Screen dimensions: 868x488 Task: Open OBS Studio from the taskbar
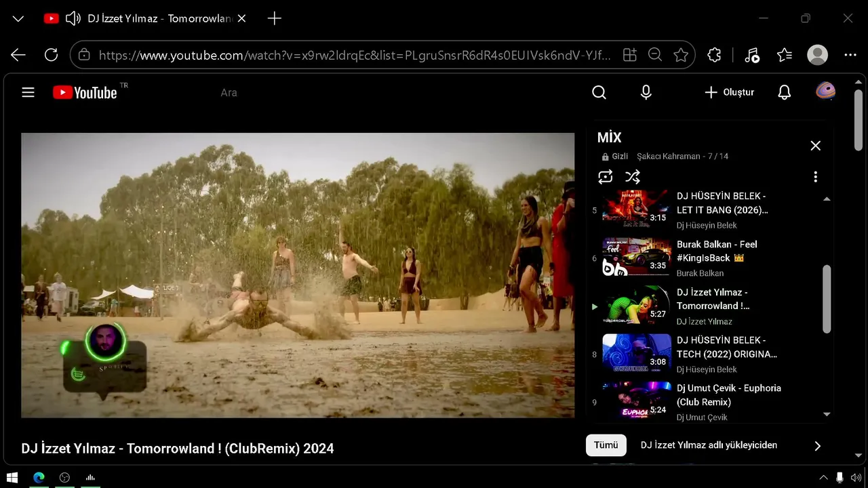click(x=64, y=477)
